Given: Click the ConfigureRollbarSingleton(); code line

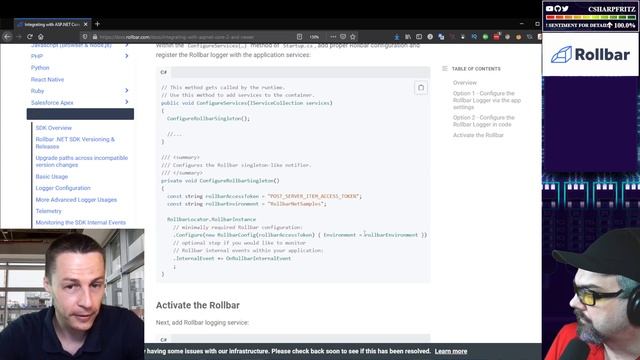Looking at the screenshot, I should click(208, 118).
